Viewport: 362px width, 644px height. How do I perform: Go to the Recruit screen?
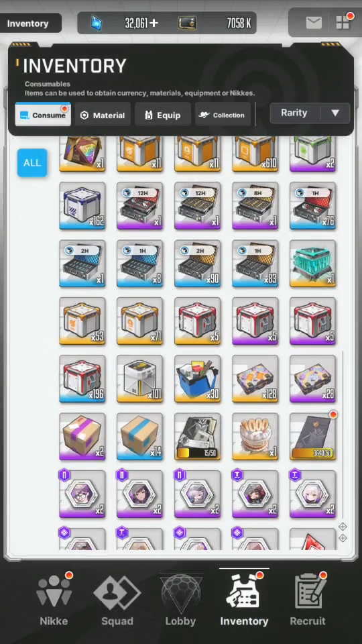click(308, 600)
